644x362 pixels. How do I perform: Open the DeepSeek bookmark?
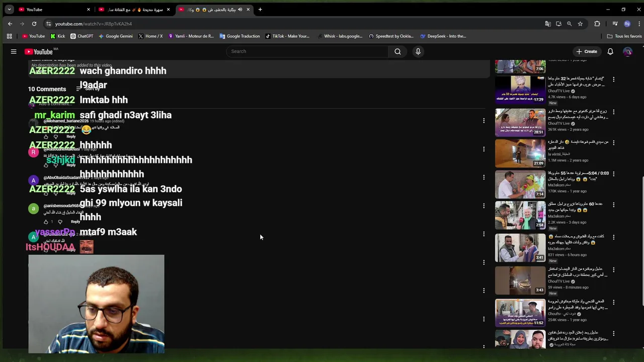point(443,36)
